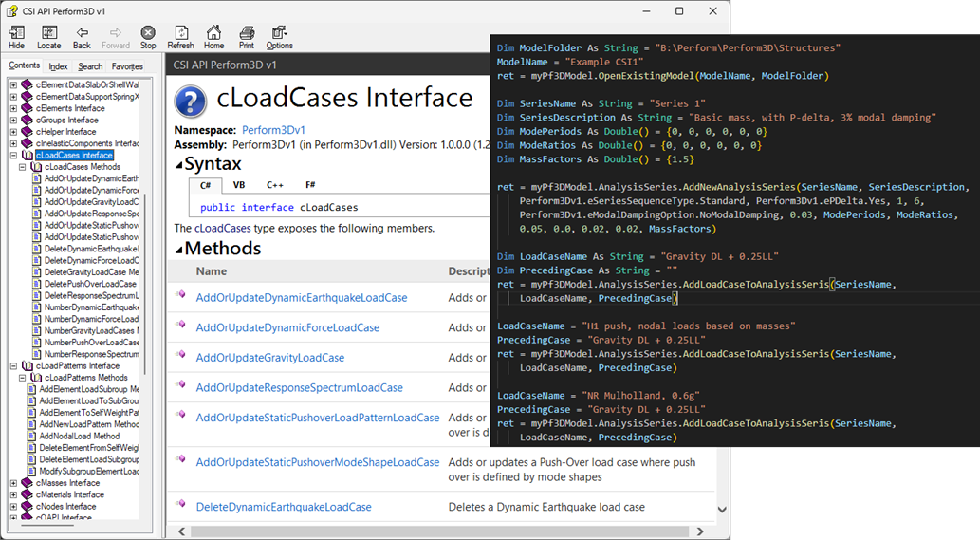Screen dimensions: 980x540
Task: Go to Home in the toolbar
Action: (x=213, y=37)
